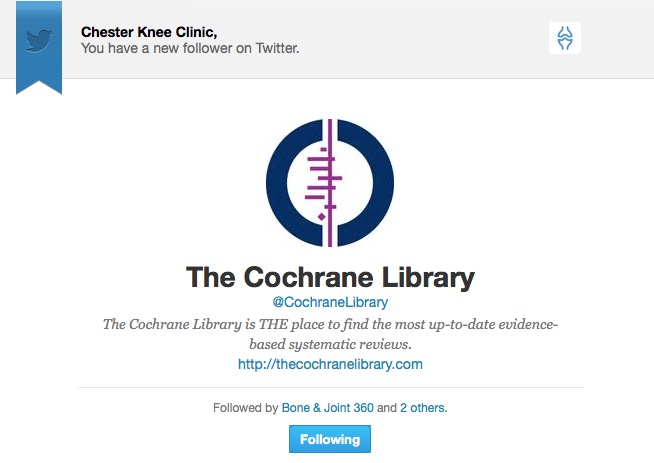Open the @CochraneLibrary handle link
Image resolution: width=654 pixels, height=463 pixels.
pos(330,301)
